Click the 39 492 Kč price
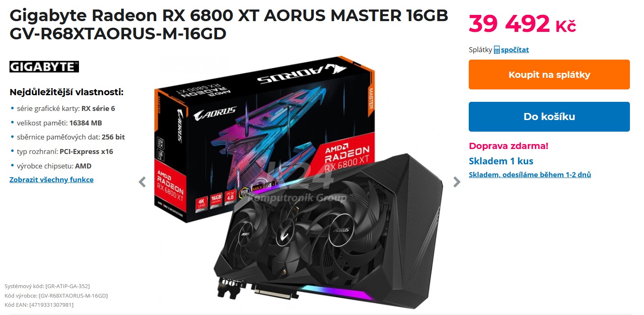Image resolution: width=644 pixels, height=315 pixels. click(522, 24)
